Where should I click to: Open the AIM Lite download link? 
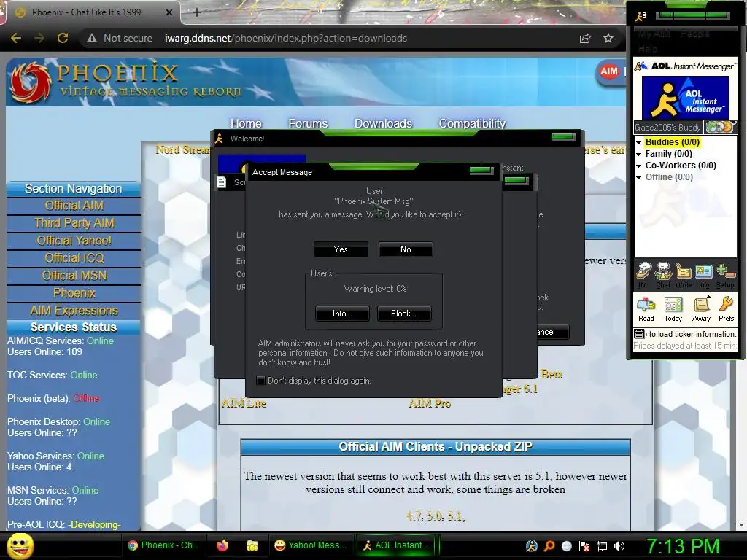coord(244,403)
